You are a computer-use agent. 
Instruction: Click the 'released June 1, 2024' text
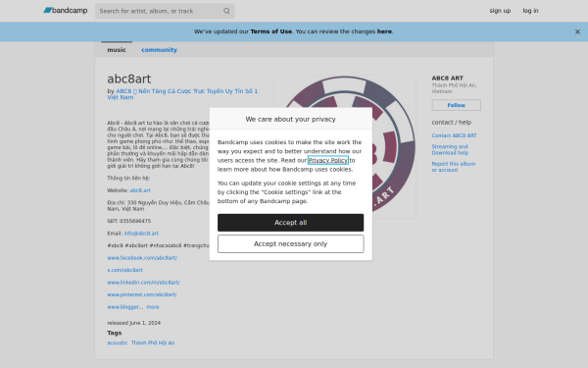pyautogui.click(x=134, y=323)
